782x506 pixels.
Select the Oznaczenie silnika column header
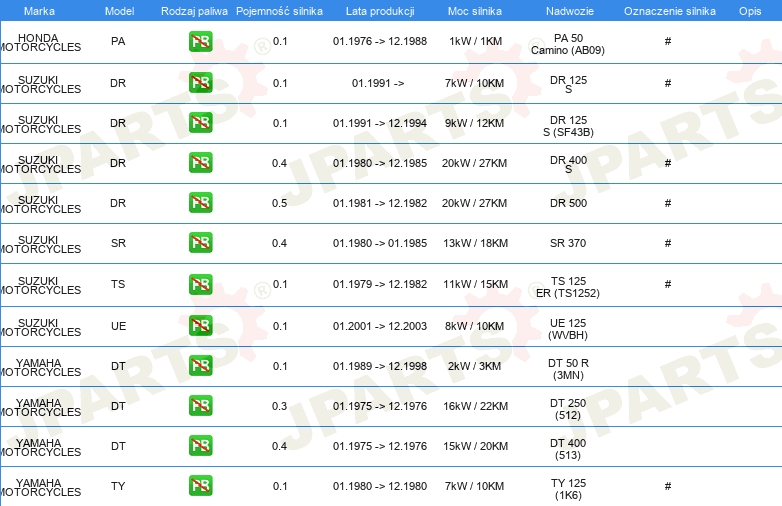click(670, 11)
